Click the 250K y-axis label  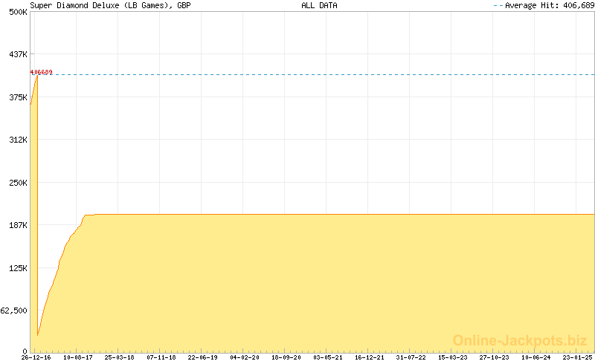pos(18,183)
